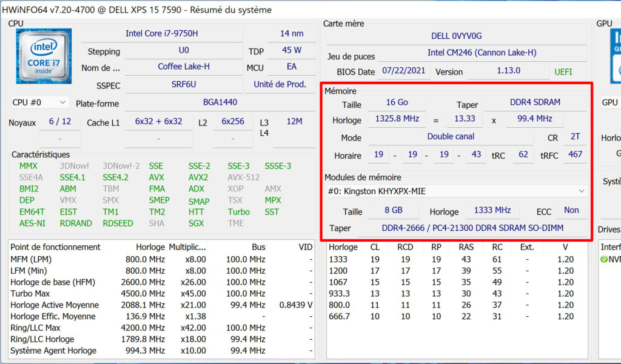The height and width of the screenshot is (364, 621).
Task: Select the 14 nm process value
Action: (292, 34)
